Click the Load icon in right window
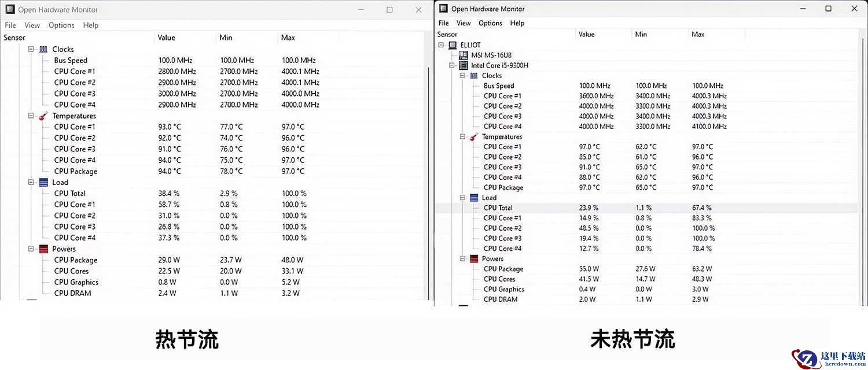 tap(474, 198)
